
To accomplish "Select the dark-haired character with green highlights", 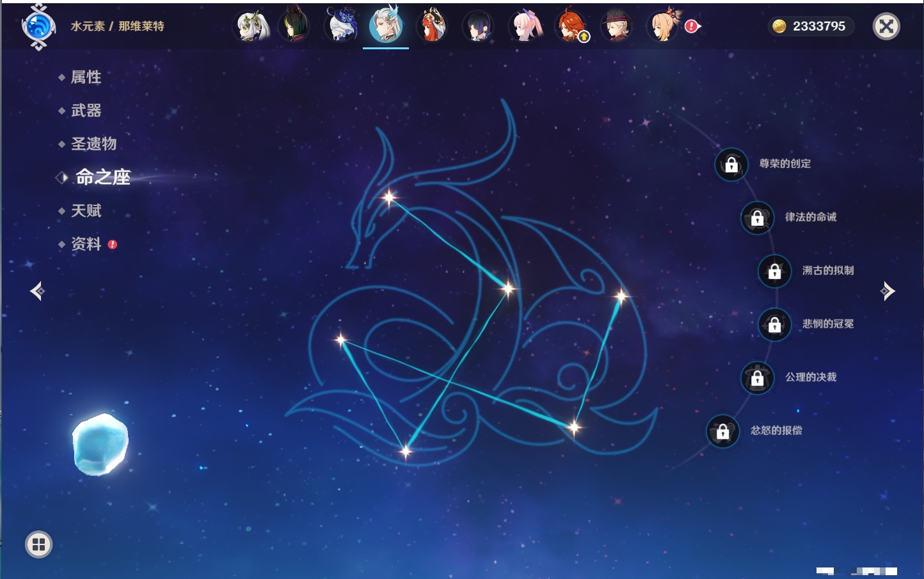I will click(294, 27).
